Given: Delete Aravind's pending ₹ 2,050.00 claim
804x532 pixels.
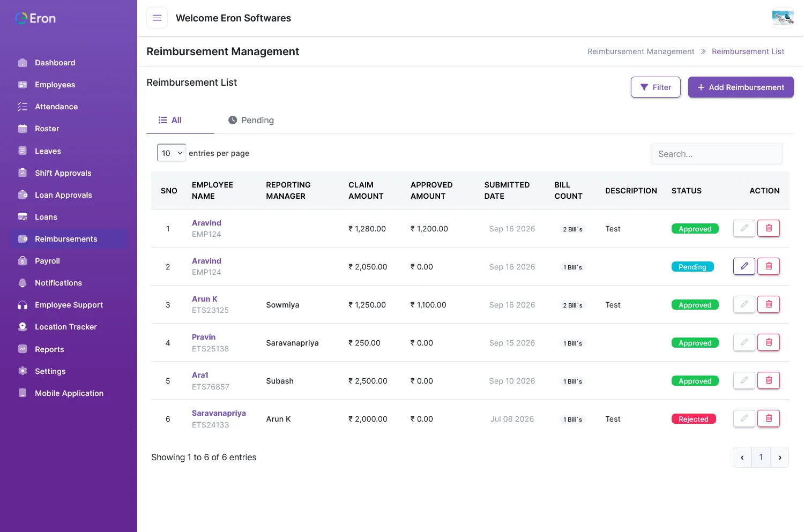Looking at the screenshot, I should (x=769, y=266).
